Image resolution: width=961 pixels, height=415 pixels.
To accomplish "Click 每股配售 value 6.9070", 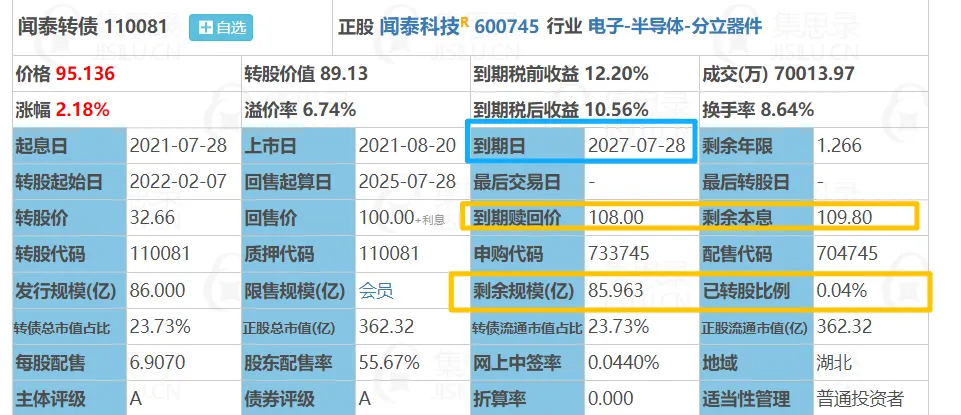I will [x=158, y=362].
